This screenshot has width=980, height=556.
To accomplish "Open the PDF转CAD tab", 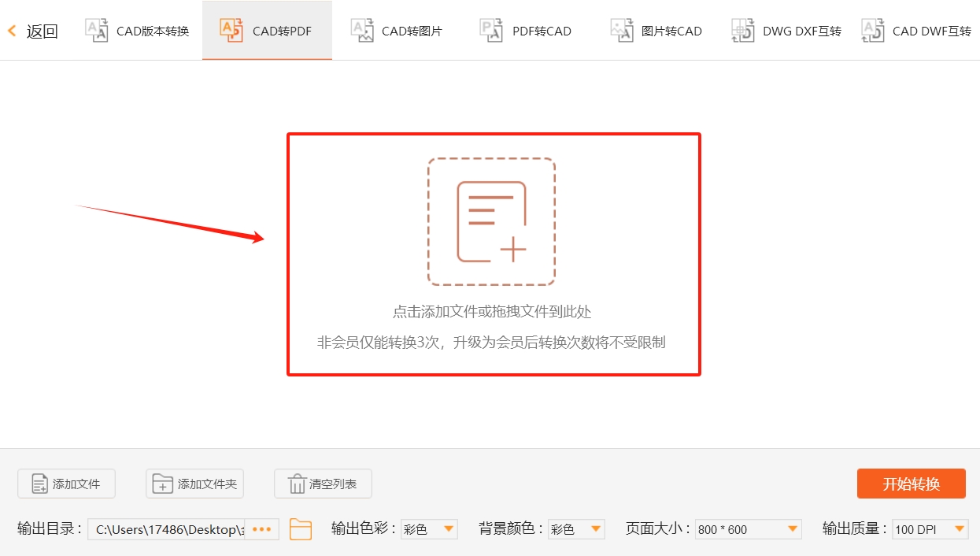I will 526,31.
